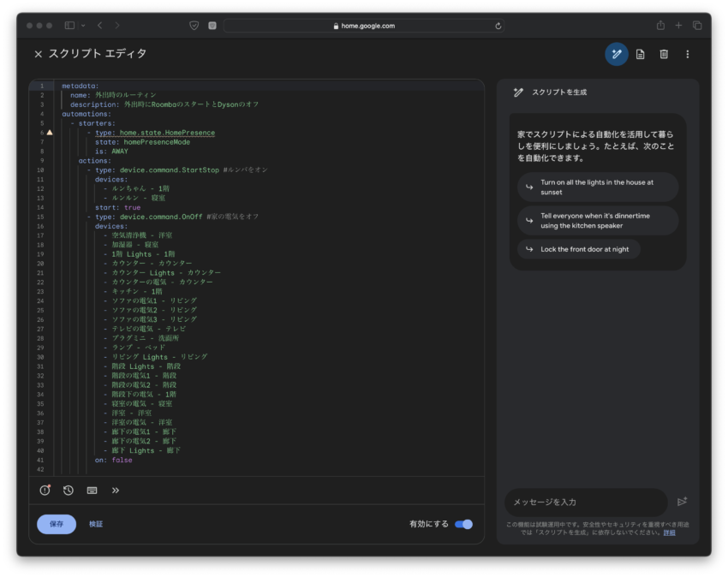Click the magic wand generate script icon

pos(616,54)
